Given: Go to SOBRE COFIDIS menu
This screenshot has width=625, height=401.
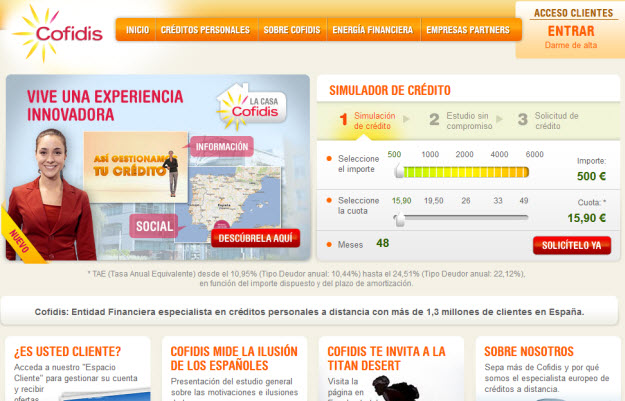Looking at the screenshot, I should [x=292, y=30].
